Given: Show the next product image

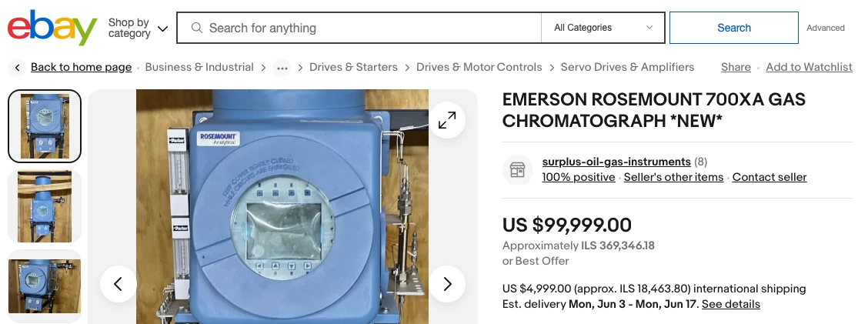Looking at the screenshot, I should (447, 284).
